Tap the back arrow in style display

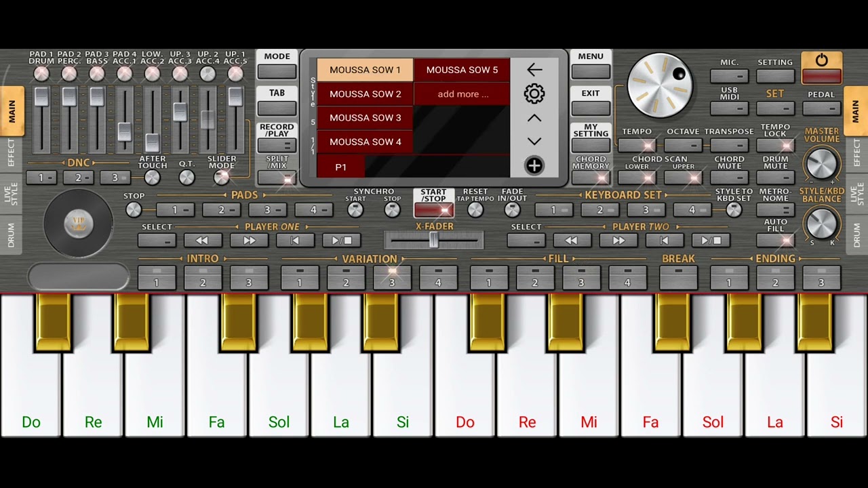(x=534, y=69)
